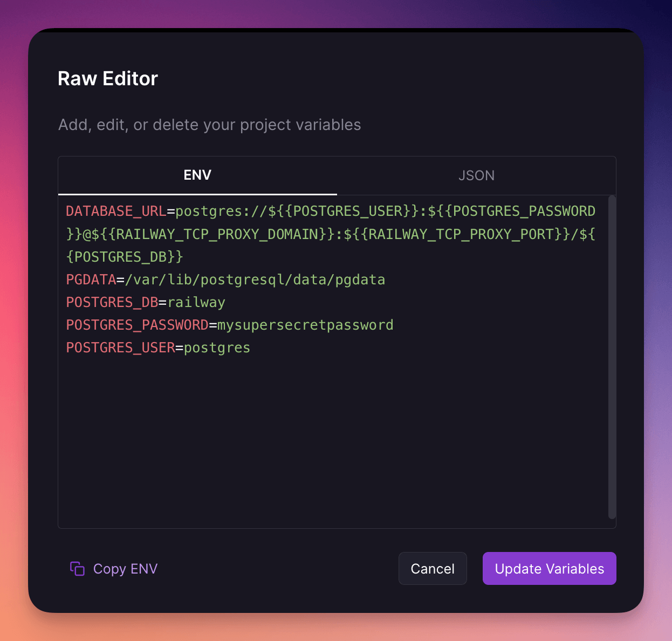This screenshot has width=672, height=641.
Task: Click the Raw Editor heading
Action: click(108, 79)
